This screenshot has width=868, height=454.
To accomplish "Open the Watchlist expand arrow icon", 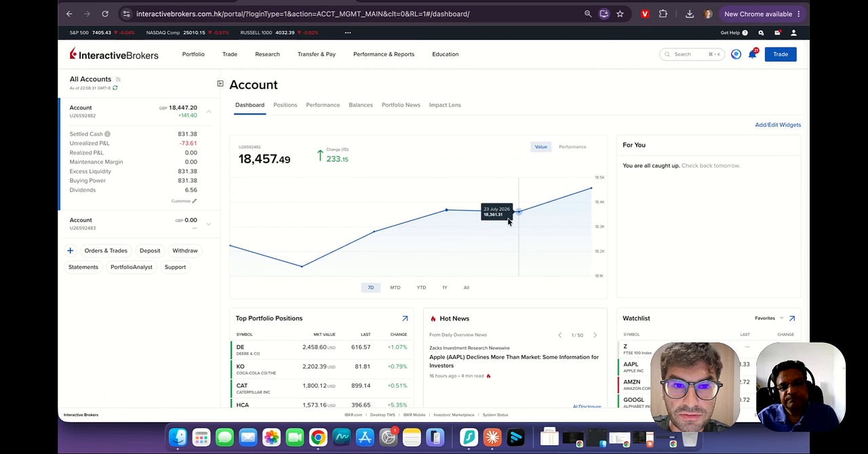I will [x=791, y=318].
